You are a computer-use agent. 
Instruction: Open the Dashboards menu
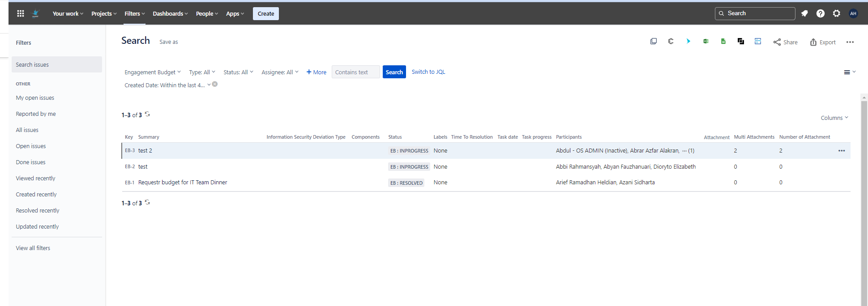[170, 13]
